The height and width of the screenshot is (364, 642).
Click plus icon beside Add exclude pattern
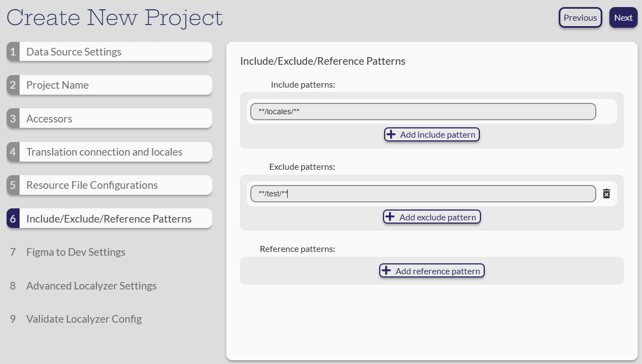tap(390, 217)
